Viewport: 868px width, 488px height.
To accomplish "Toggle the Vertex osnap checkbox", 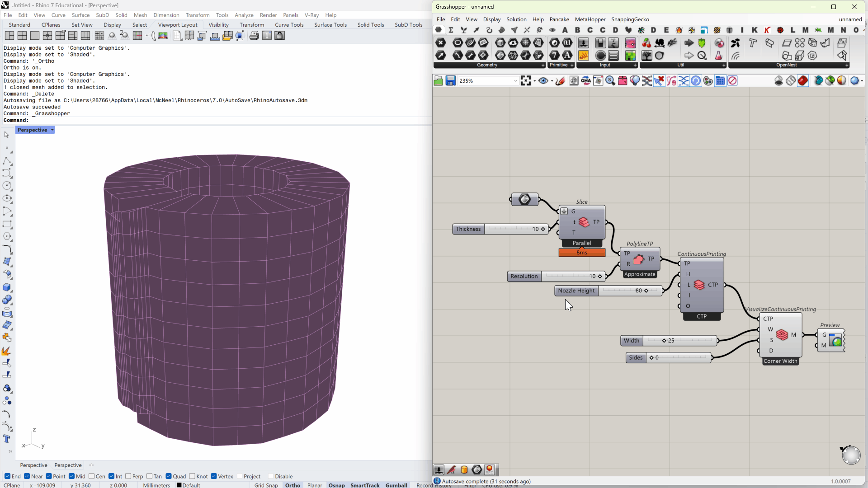I will pyautogui.click(x=214, y=476).
